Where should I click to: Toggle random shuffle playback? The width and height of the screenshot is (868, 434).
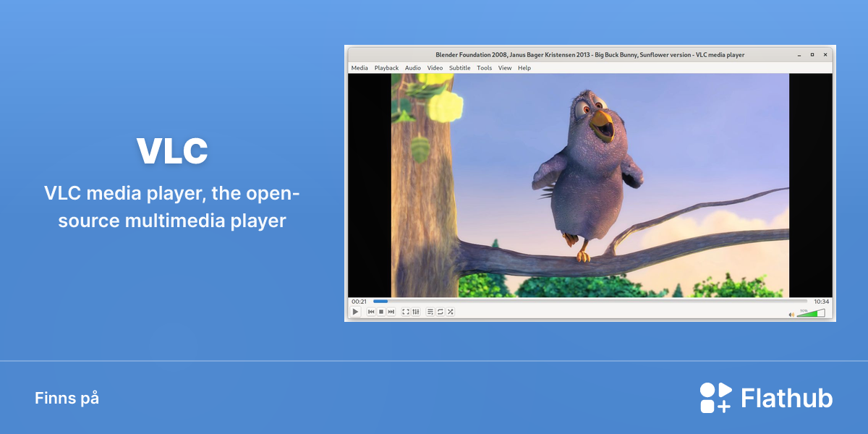click(450, 312)
